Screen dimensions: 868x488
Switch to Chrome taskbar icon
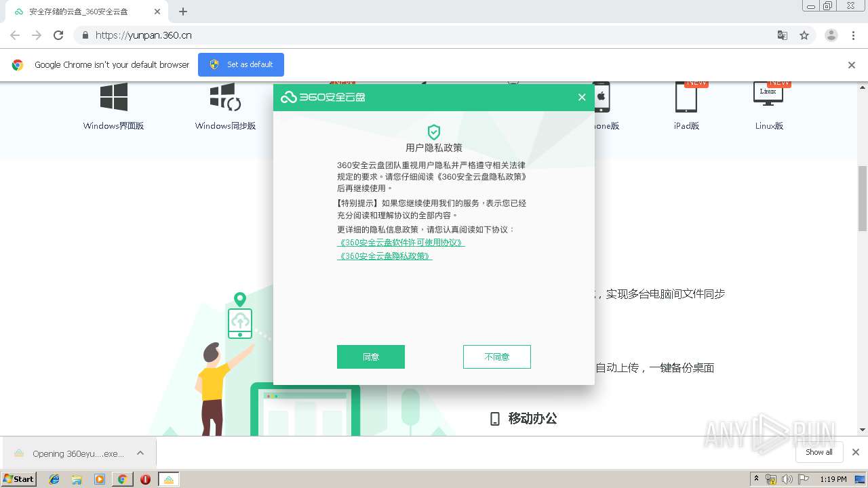(122, 479)
